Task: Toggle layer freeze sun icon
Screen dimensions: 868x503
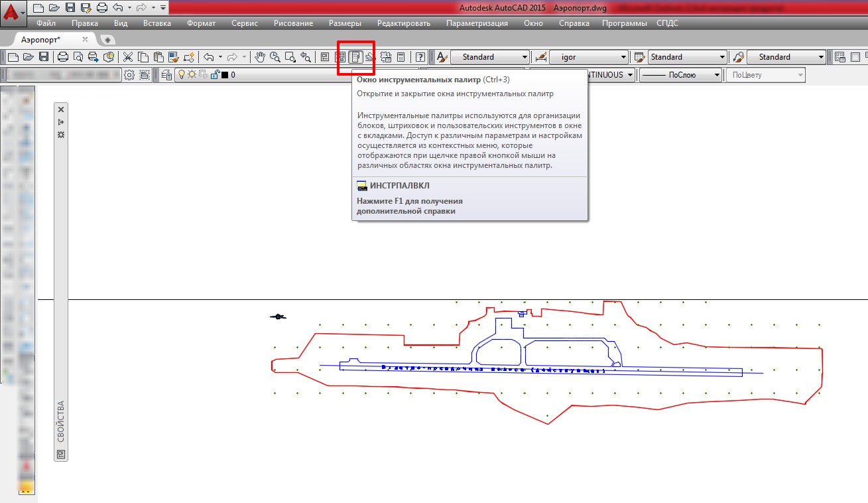Action: (x=192, y=75)
